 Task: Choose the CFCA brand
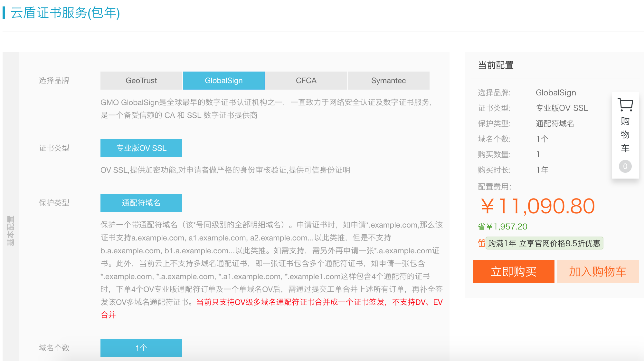(x=306, y=81)
